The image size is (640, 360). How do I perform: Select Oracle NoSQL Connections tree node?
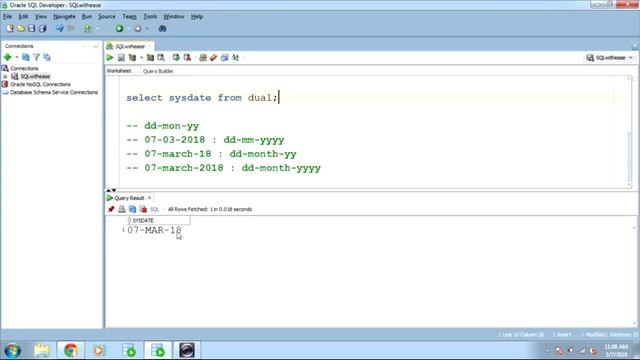point(40,84)
